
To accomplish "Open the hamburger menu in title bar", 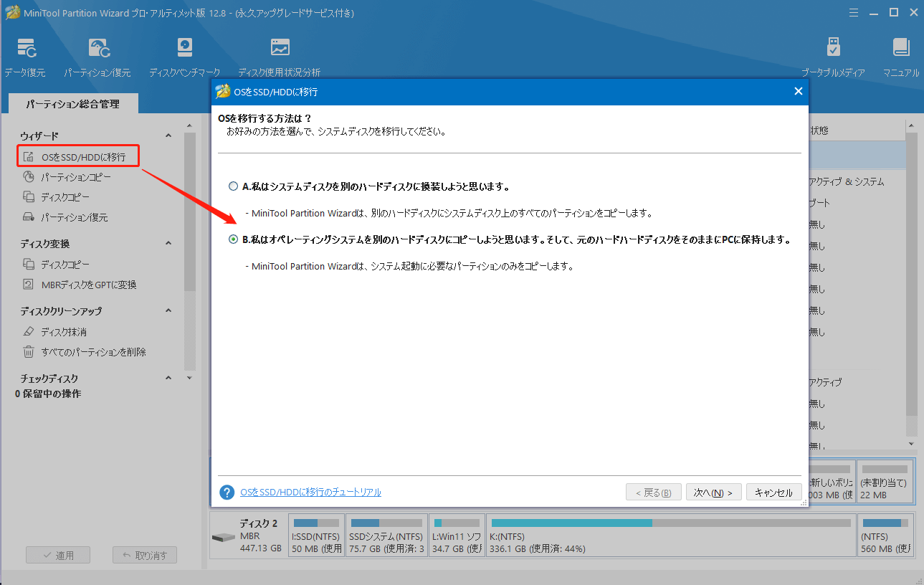I will click(x=854, y=12).
